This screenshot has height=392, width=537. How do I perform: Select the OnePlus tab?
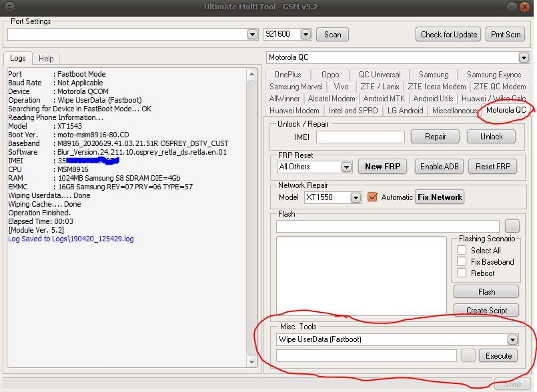288,75
